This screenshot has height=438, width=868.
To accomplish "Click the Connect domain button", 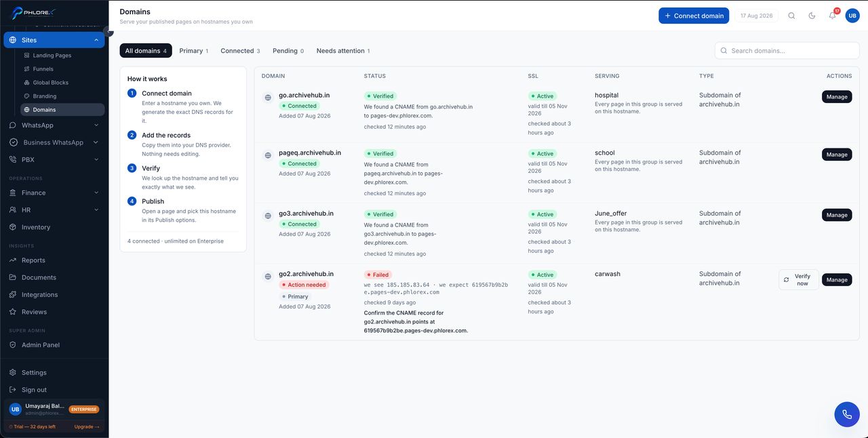I will (694, 16).
